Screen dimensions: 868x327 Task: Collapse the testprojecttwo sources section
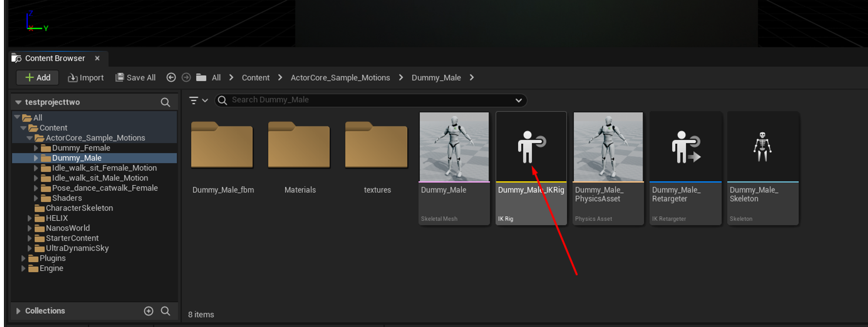(18, 102)
